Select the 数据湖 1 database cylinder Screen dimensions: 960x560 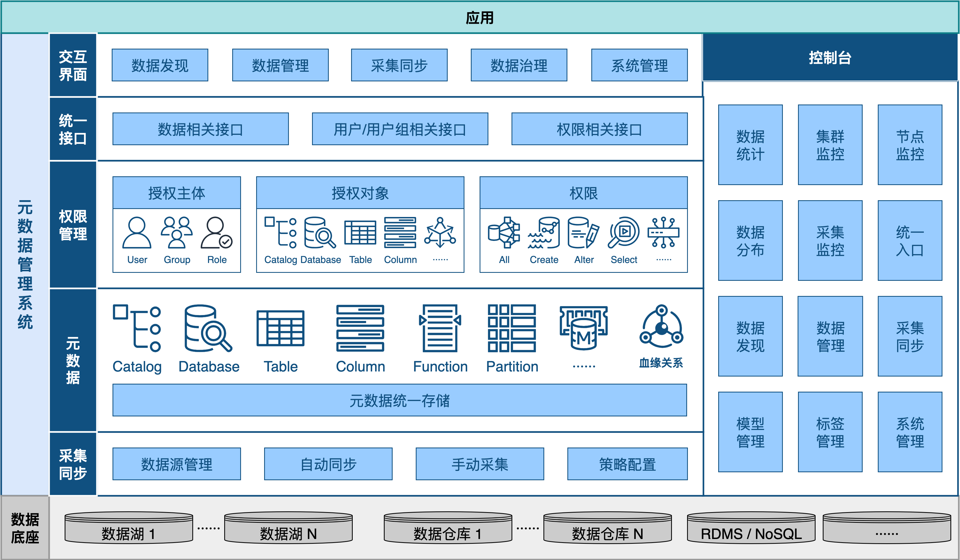pos(129,529)
